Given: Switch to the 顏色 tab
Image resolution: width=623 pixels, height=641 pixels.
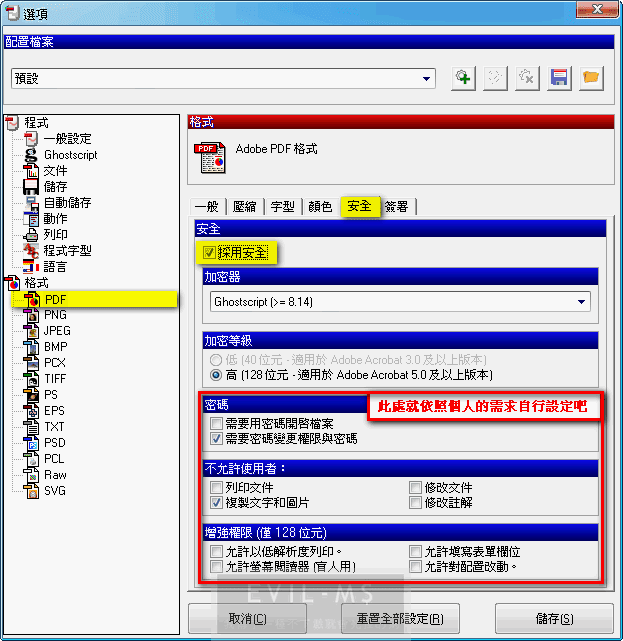Looking at the screenshot, I should click(320, 206).
